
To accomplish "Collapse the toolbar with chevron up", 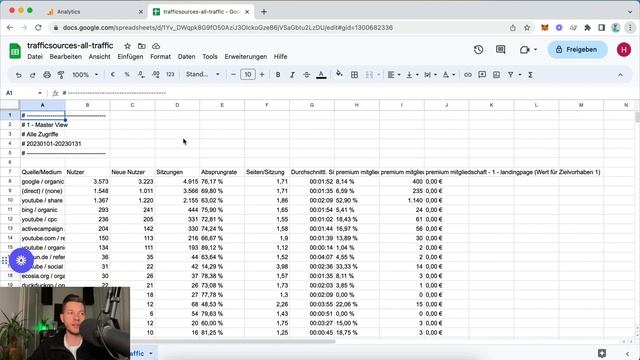I will 620,75.
